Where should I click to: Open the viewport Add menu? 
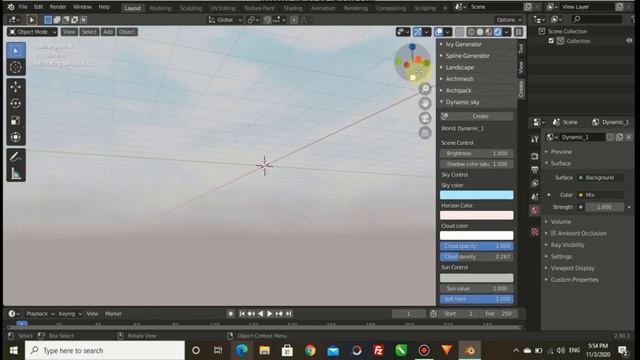point(108,32)
